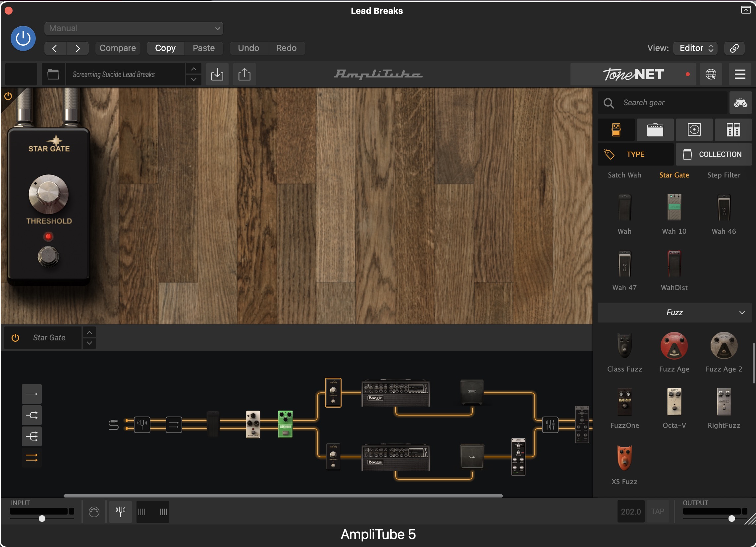
Task: Select Step Filter gear item
Action: [x=724, y=175]
